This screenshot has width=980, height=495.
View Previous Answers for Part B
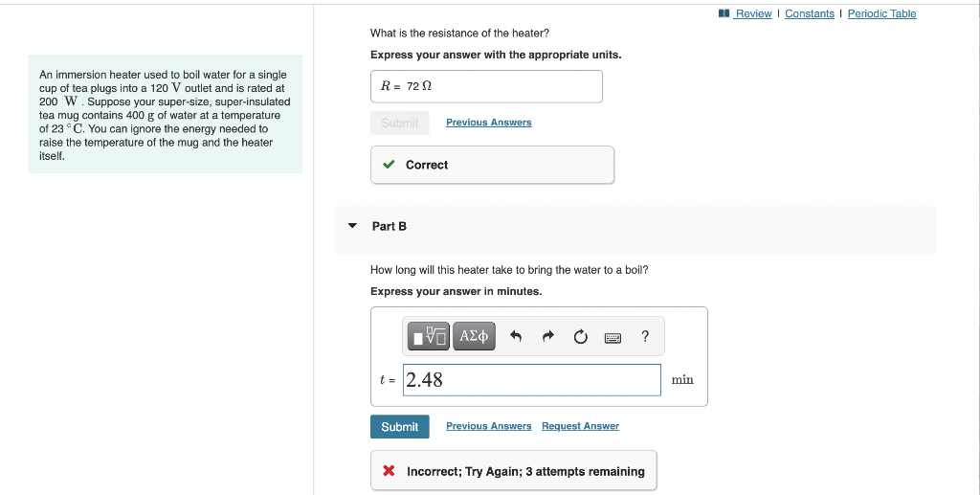click(489, 426)
